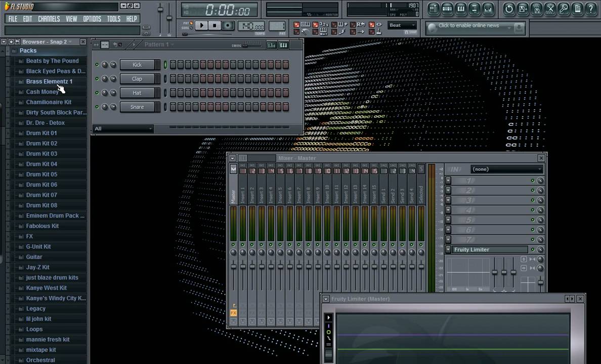The width and height of the screenshot is (601, 364).
Task: Toggle the Wait for input option
Action: click(x=316, y=32)
